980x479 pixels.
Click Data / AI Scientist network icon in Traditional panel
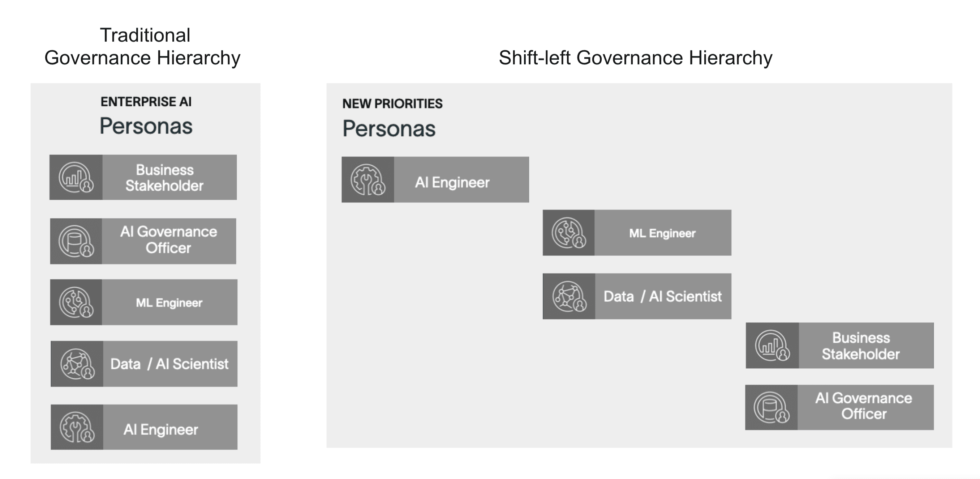(x=77, y=364)
